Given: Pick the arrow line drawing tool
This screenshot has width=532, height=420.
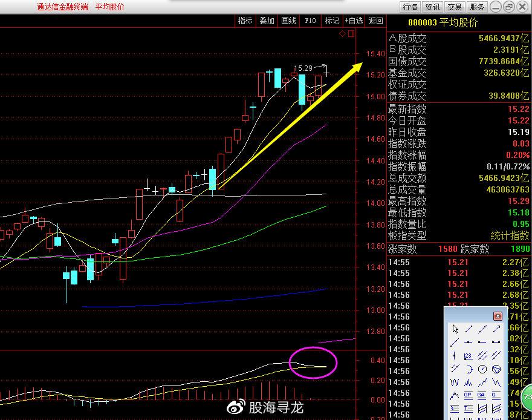Looking at the screenshot, I should tap(496, 329).
